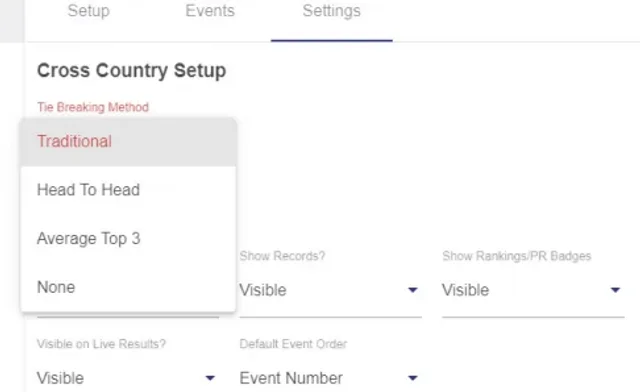Image resolution: width=640 pixels, height=392 pixels.
Task: Click the Show Rankings/PR Badges label
Action: click(516, 256)
